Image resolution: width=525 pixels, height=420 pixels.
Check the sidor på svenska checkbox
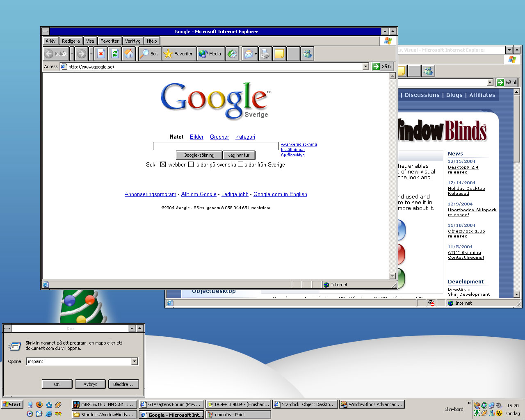[x=191, y=164]
